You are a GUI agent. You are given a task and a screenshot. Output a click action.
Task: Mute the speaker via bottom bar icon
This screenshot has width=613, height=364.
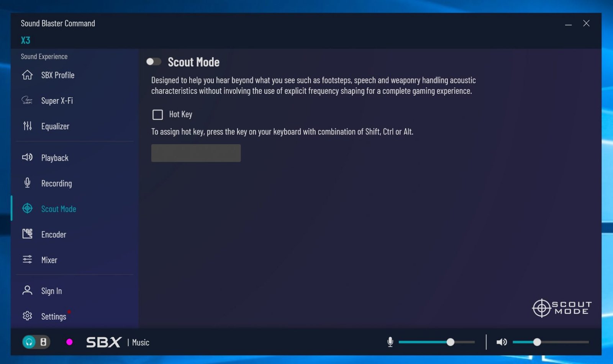pos(502,342)
